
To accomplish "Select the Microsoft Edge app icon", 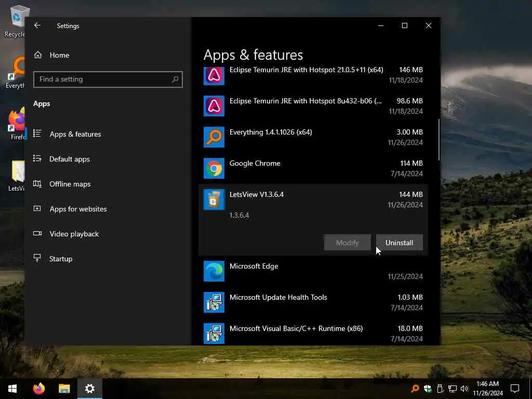I will (x=214, y=271).
